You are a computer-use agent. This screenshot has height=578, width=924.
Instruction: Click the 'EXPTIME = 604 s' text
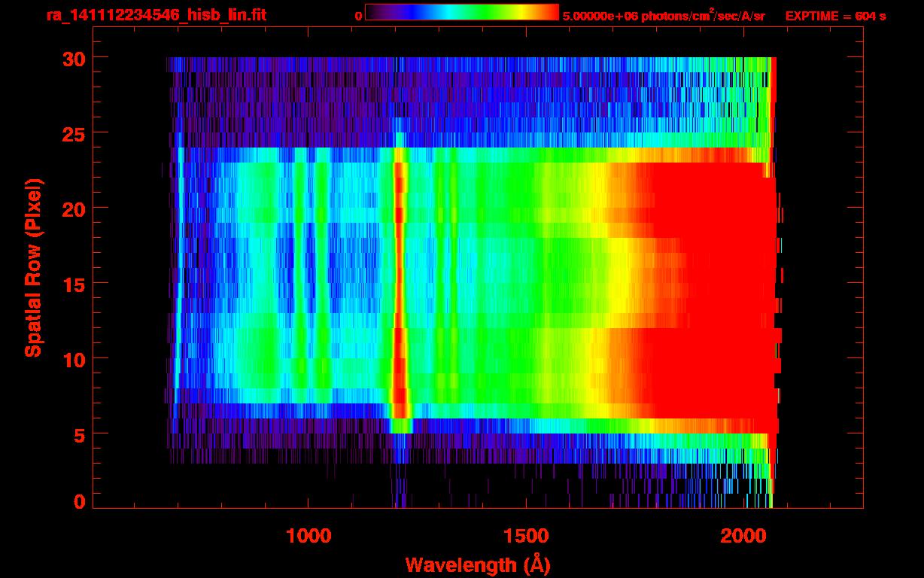[x=835, y=16]
